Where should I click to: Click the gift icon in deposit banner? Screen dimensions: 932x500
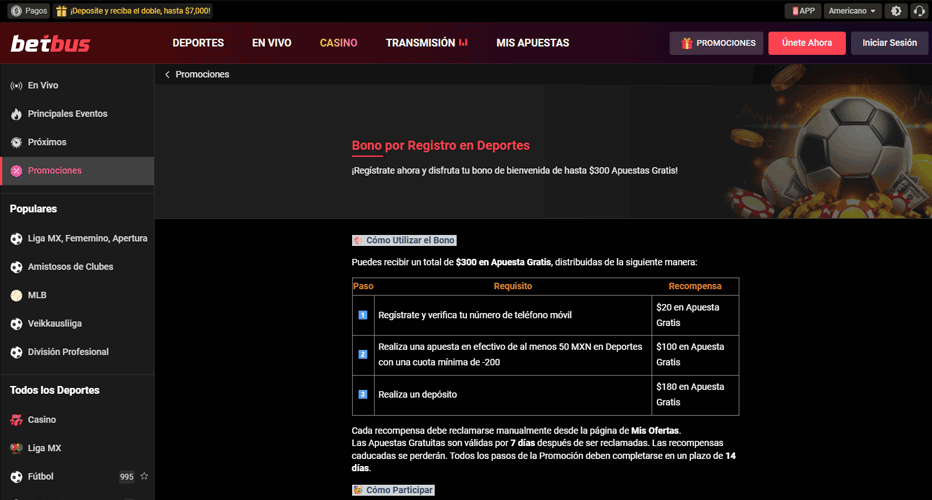[x=61, y=11]
